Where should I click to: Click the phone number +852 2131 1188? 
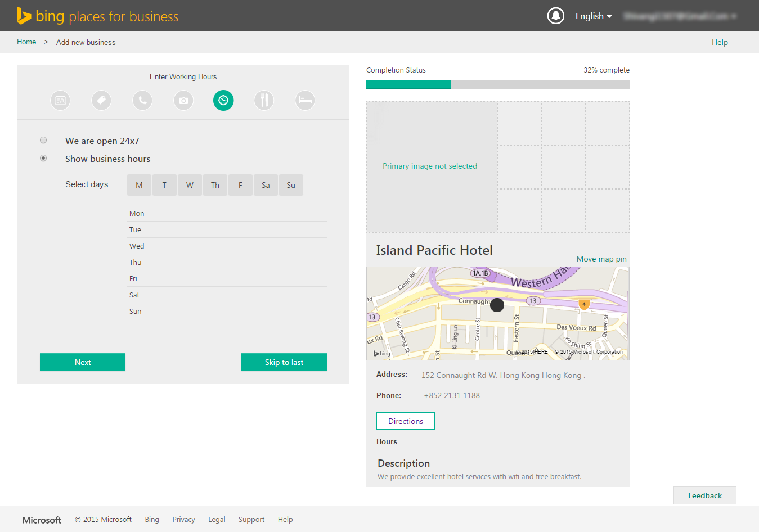tap(452, 395)
